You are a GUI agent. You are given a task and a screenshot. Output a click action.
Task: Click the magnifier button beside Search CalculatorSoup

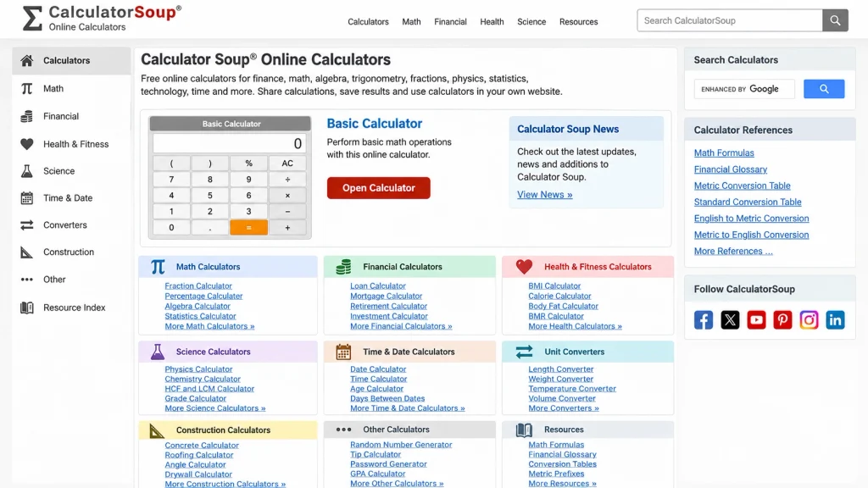[835, 20]
